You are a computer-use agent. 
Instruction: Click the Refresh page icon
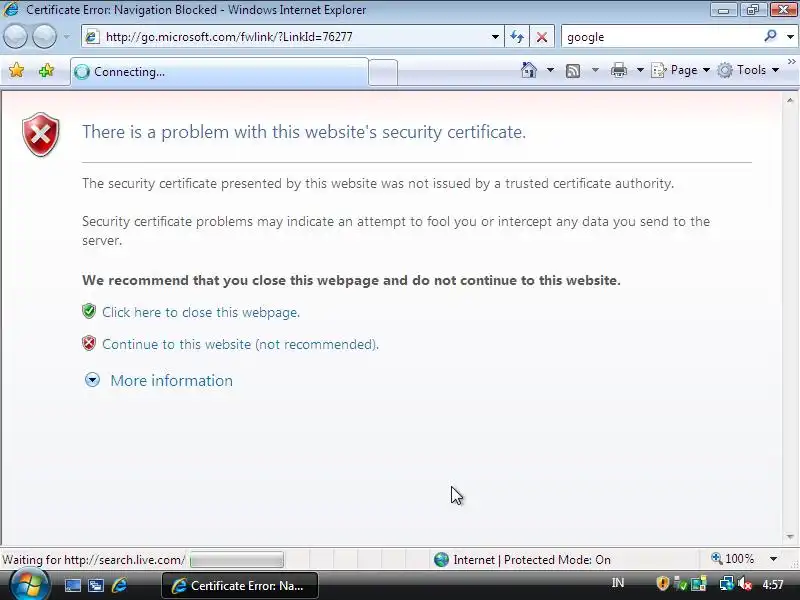click(517, 37)
